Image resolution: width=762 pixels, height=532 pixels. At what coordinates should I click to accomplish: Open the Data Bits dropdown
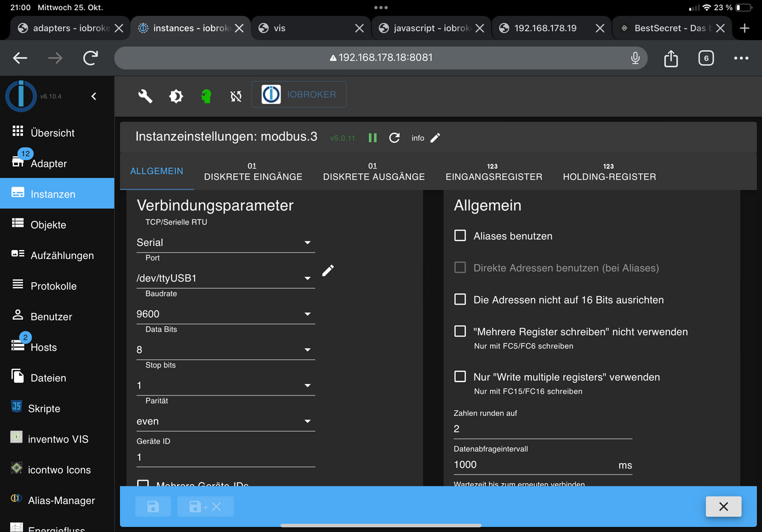(225, 350)
